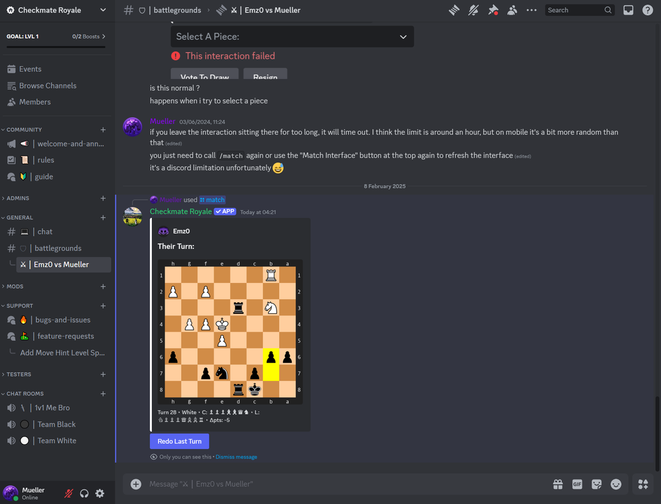Open the Select A Piece dropdown
The width and height of the screenshot is (661, 504).
pyautogui.click(x=292, y=37)
